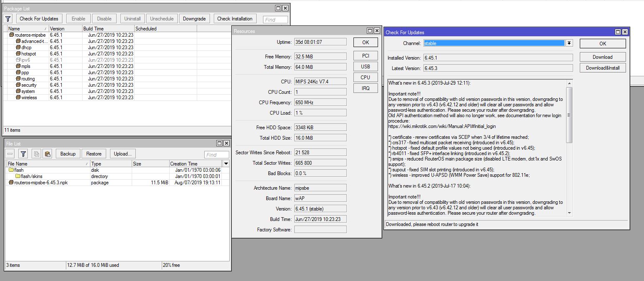Click the changelog scrollbar up arrow
This screenshot has height=281, width=644.
[569, 83]
